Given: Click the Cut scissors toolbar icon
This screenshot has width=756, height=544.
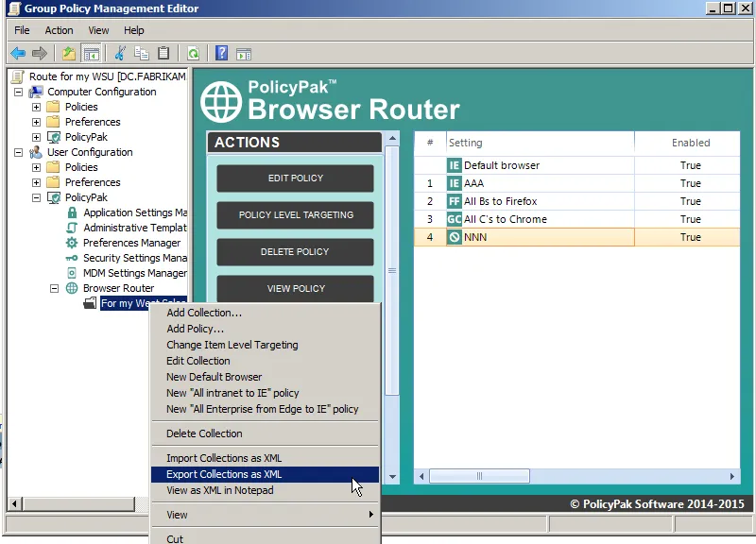Looking at the screenshot, I should pyautogui.click(x=120, y=54).
